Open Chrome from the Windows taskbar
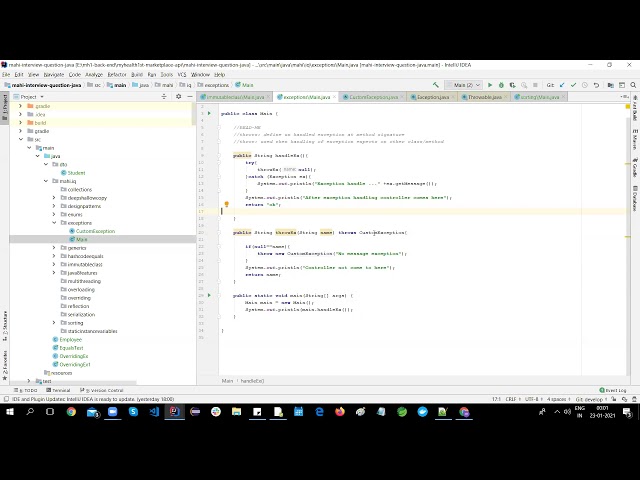Viewport: 640px width, 480px height. point(71,412)
